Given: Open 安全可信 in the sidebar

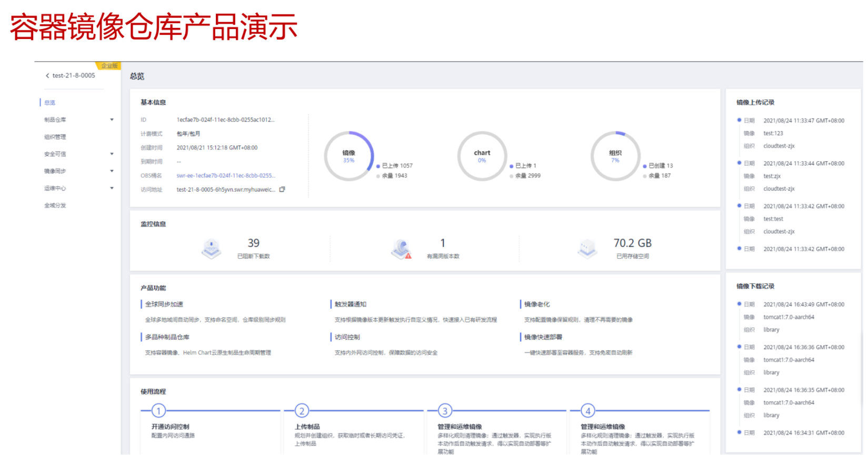Looking at the screenshot, I should pyautogui.click(x=55, y=154).
